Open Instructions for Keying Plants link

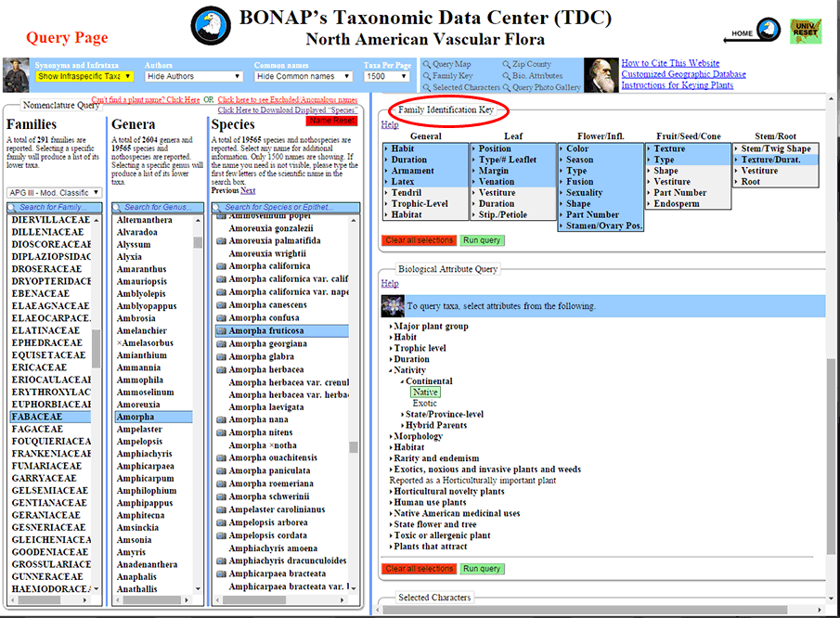[x=678, y=85]
